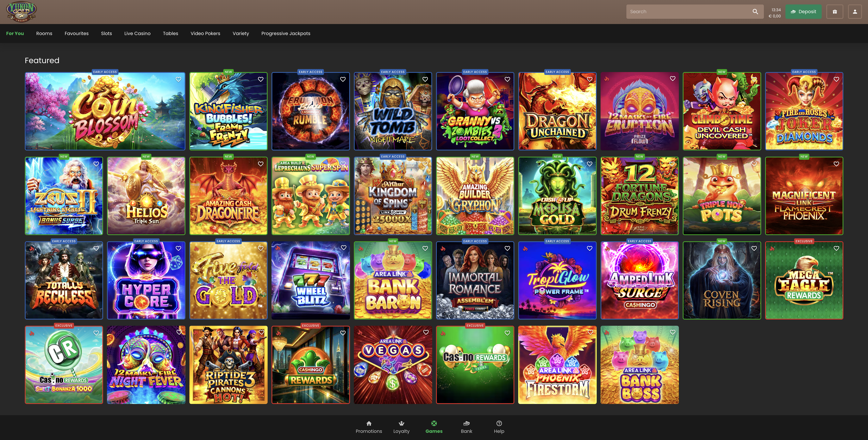Open Help question mark icon
Viewport: 868px width, 440px height.
click(x=499, y=427)
